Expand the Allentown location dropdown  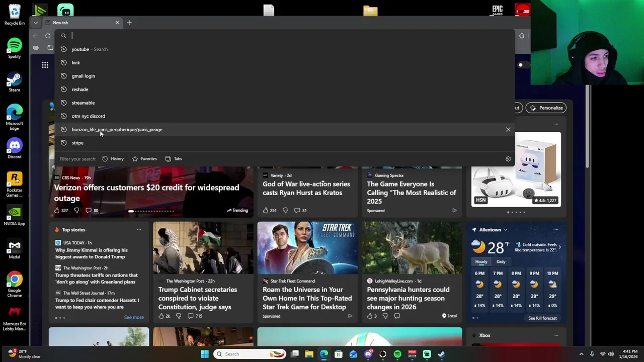(x=506, y=230)
